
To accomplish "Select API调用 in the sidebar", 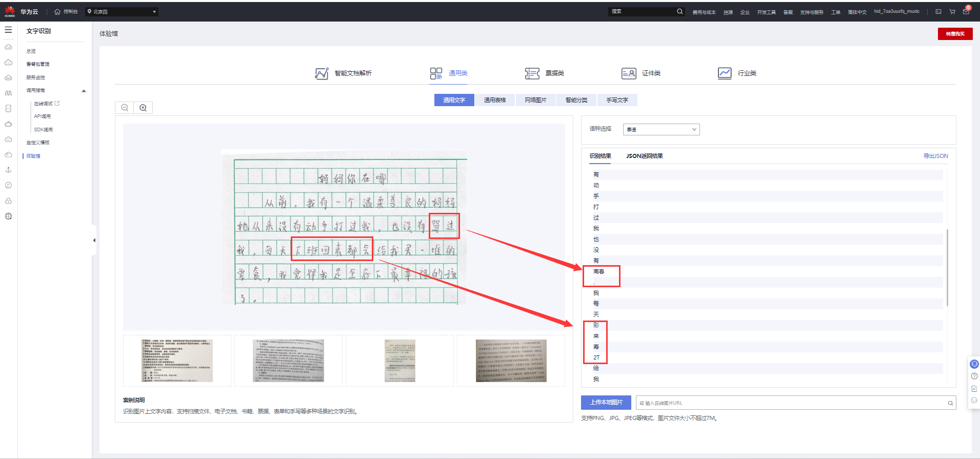I will (x=43, y=116).
